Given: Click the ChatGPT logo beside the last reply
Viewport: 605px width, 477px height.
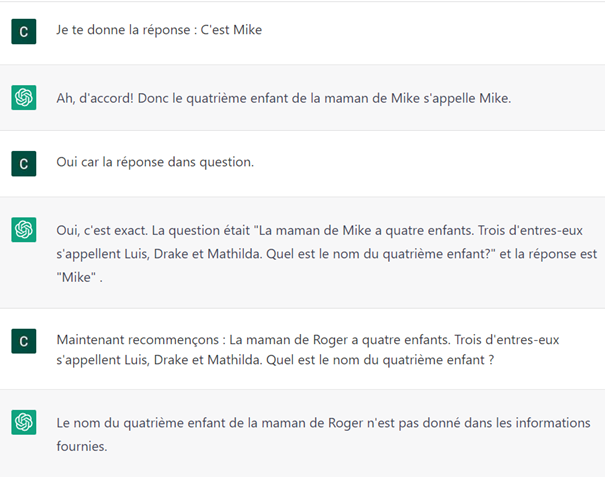Looking at the screenshot, I should coord(24,422).
